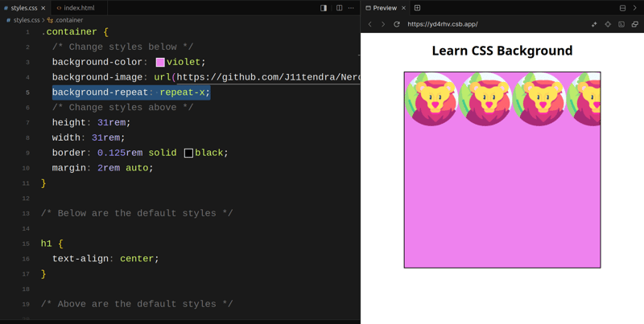Click comment 'Above are the default styles'

click(x=137, y=305)
